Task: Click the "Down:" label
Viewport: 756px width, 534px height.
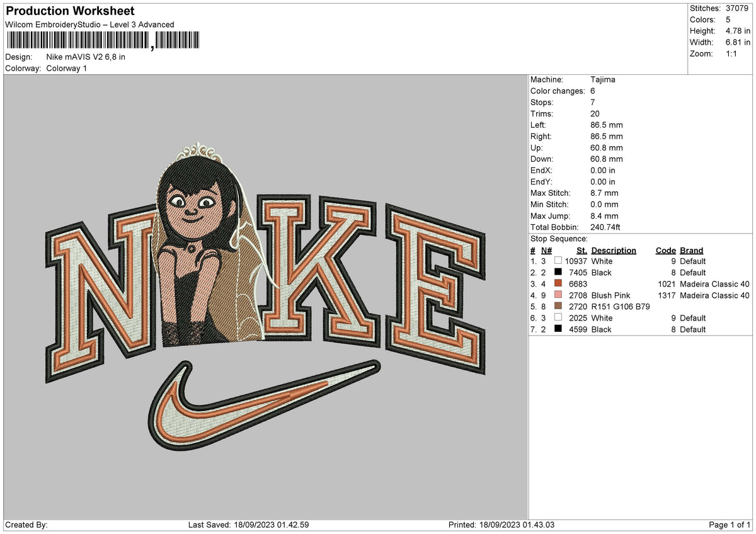Action: coord(542,159)
